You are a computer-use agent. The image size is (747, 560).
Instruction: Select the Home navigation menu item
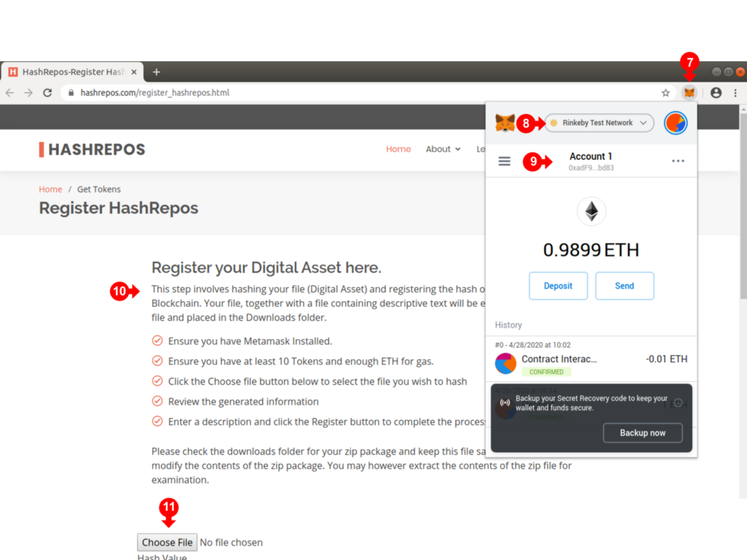398,149
